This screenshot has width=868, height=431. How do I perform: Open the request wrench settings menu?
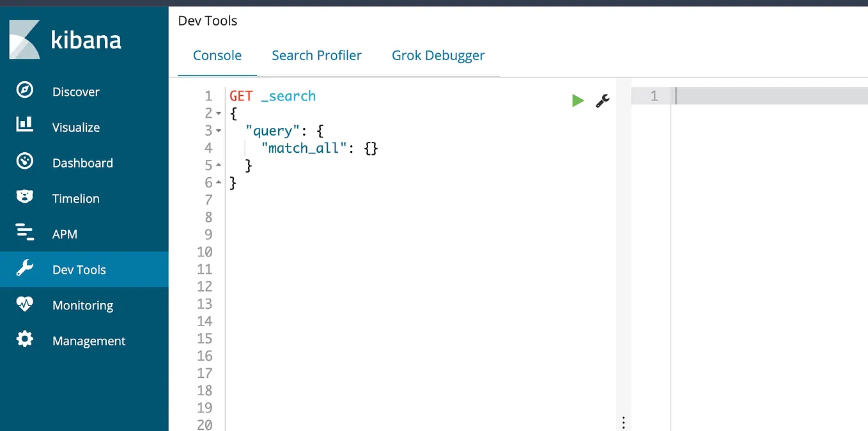tap(601, 100)
